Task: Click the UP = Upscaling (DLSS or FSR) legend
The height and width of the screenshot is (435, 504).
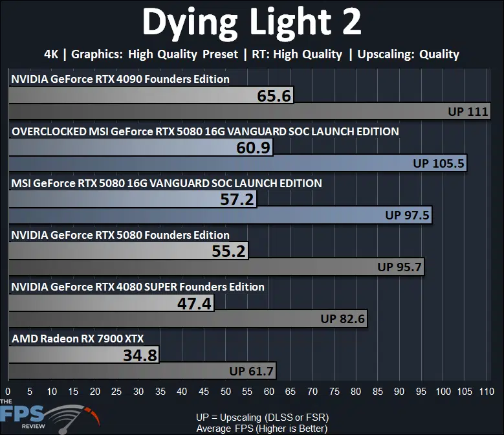Action: pos(262,418)
